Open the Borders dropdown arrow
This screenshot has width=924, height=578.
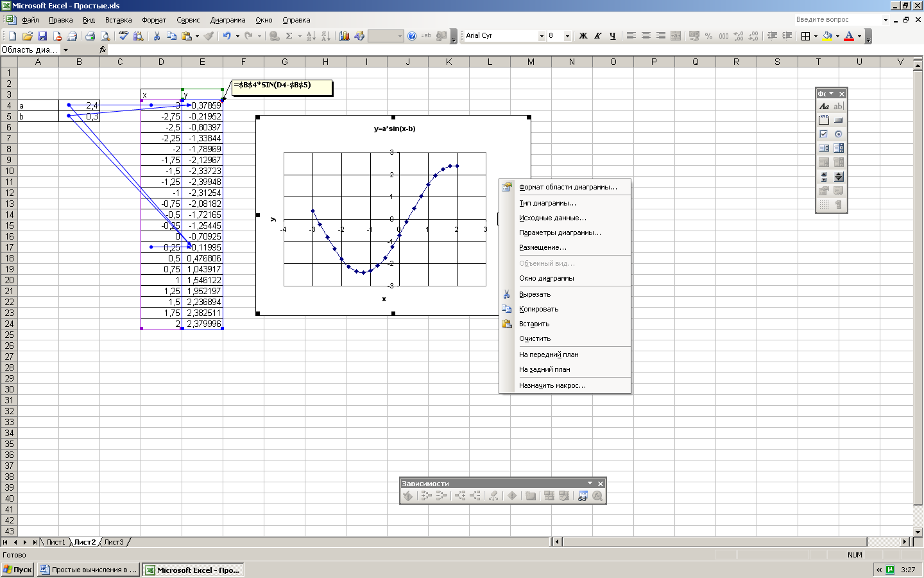click(x=816, y=36)
